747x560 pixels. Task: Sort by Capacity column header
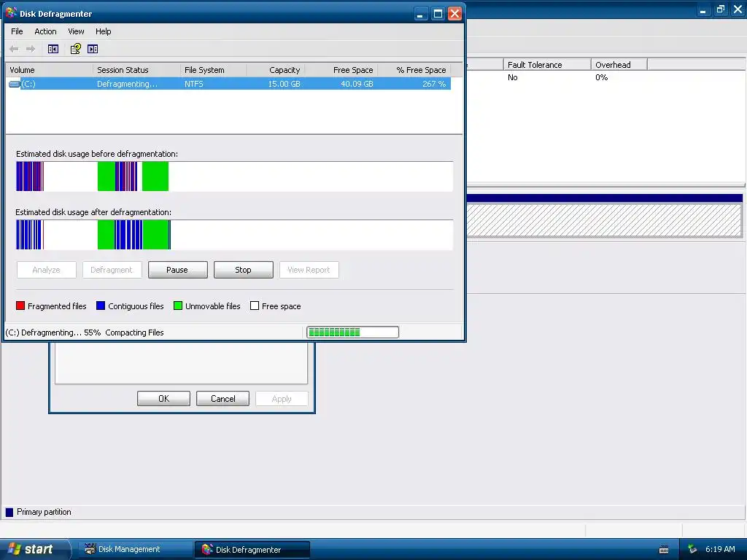click(x=275, y=70)
